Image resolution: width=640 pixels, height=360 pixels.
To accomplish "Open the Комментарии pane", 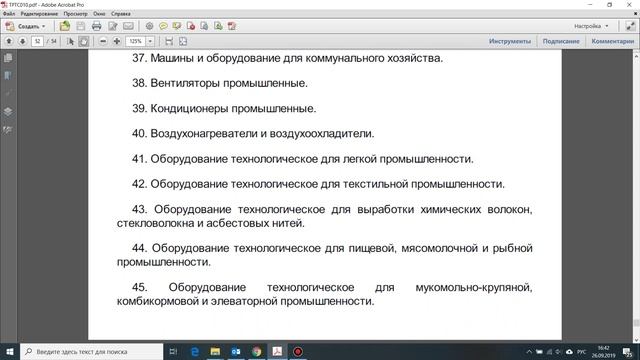I will (613, 41).
